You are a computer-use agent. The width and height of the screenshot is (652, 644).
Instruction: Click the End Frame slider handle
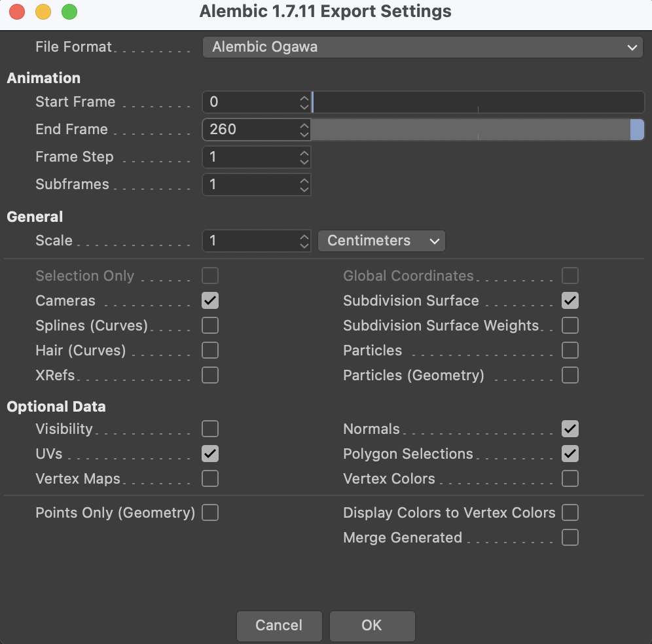[x=637, y=130]
